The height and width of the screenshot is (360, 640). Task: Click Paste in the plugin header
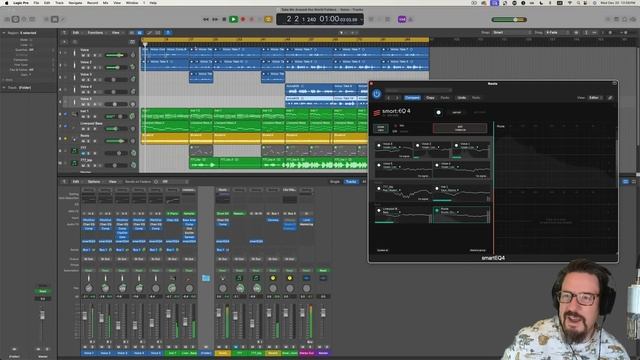pos(445,98)
